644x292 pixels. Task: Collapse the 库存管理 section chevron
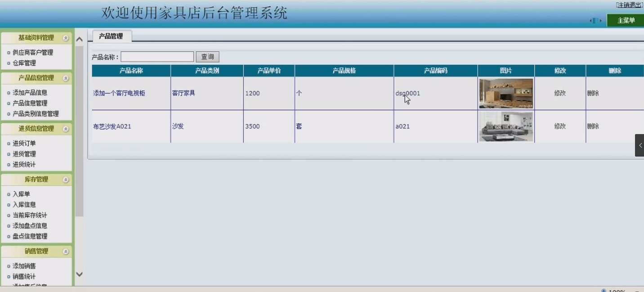tap(66, 180)
